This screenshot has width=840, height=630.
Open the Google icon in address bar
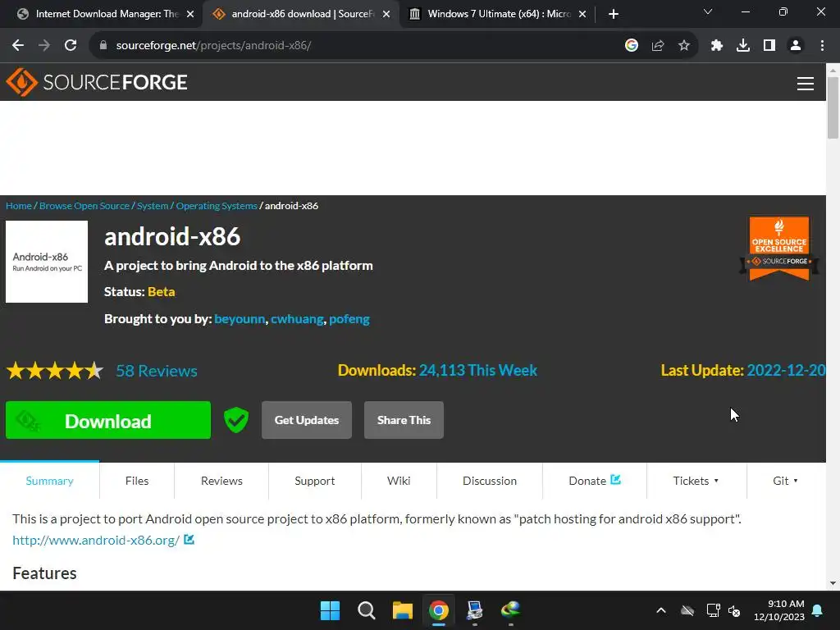pyautogui.click(x=631, y=46)
